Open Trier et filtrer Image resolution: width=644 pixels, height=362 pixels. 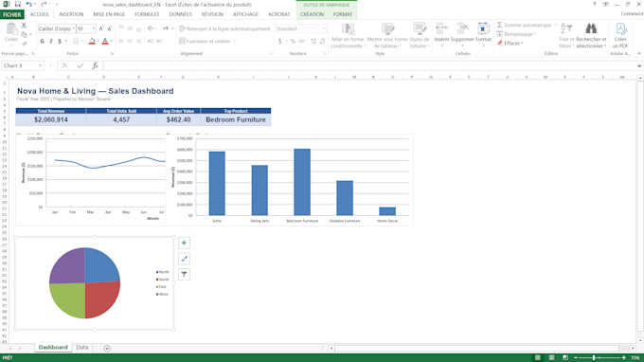pos(566,35)
